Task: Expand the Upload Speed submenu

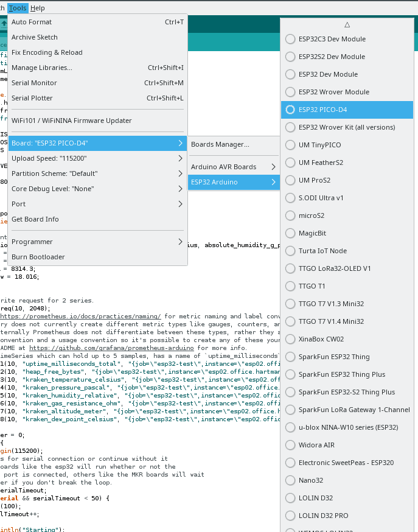Action: point(97,158)
